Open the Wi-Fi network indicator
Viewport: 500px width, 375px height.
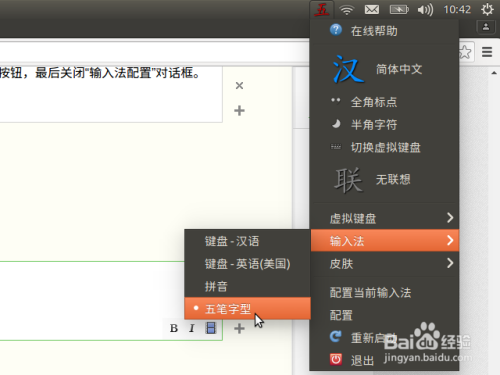(x=347, y=10)
